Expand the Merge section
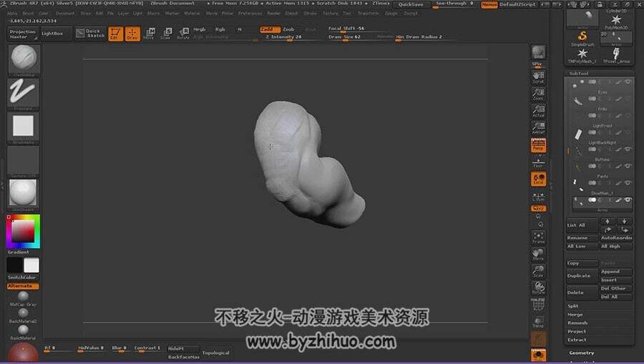644x364 pixels. coord(575,315)
